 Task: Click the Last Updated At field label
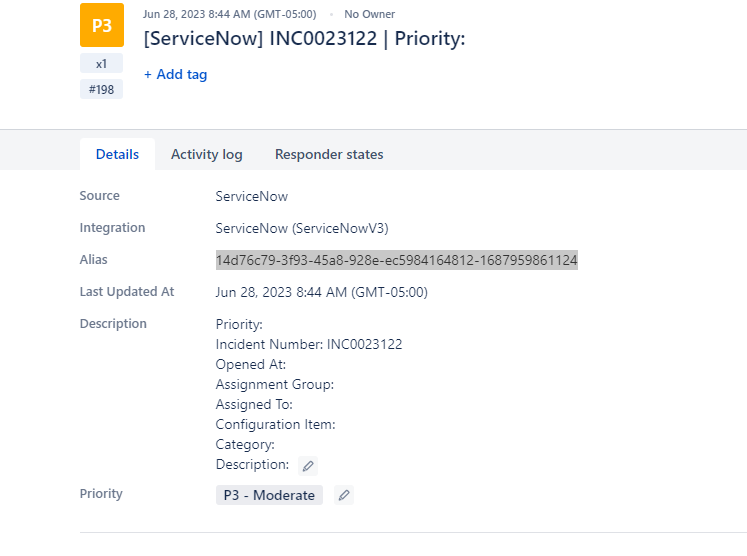click(x=127, y=292)
